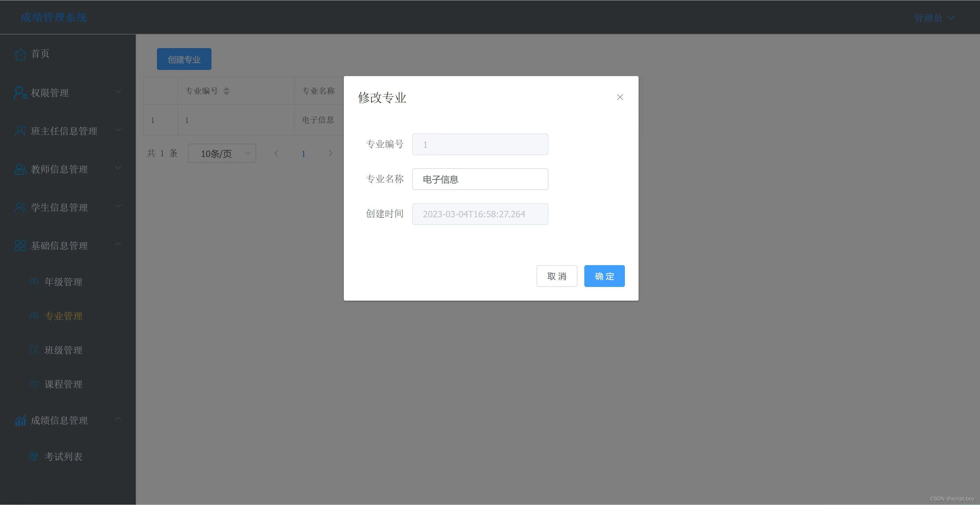Open the 10条/页 page size dropdown
The width and height of the screenshot is (980, 505).
coord(222,153)
